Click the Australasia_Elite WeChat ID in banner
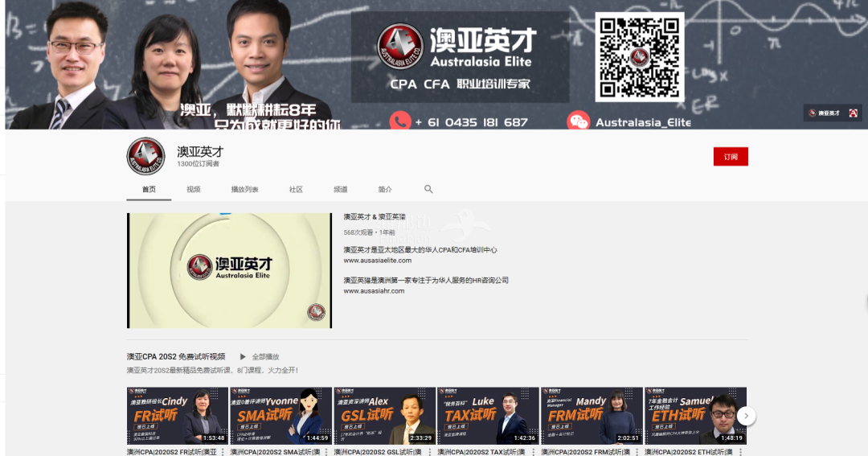The image size is (868, 456). (x=643, y=122)
